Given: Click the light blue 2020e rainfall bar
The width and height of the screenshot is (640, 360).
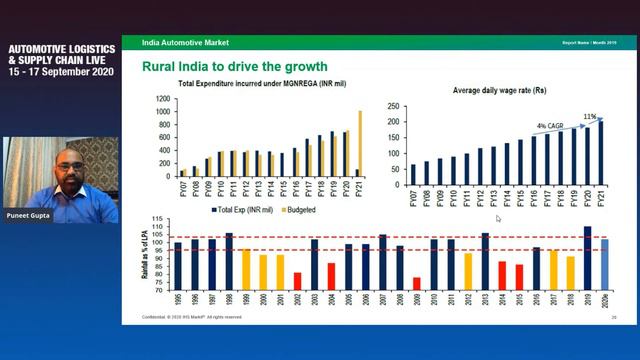Looking at the screenshot, I should (604, 265).
